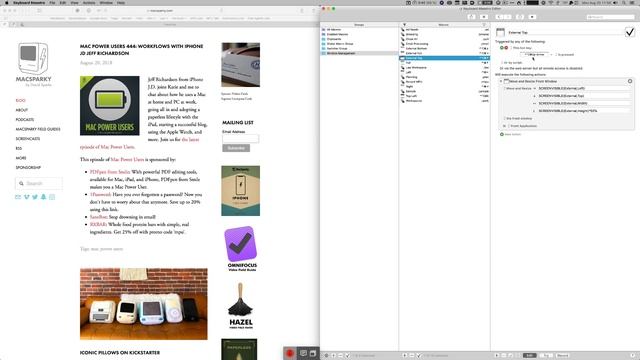Click the Share toolbar icon in Keyboard Maestro
This screenshot has width=640, height=360.
pyautogui.click(x=471, y=17)
